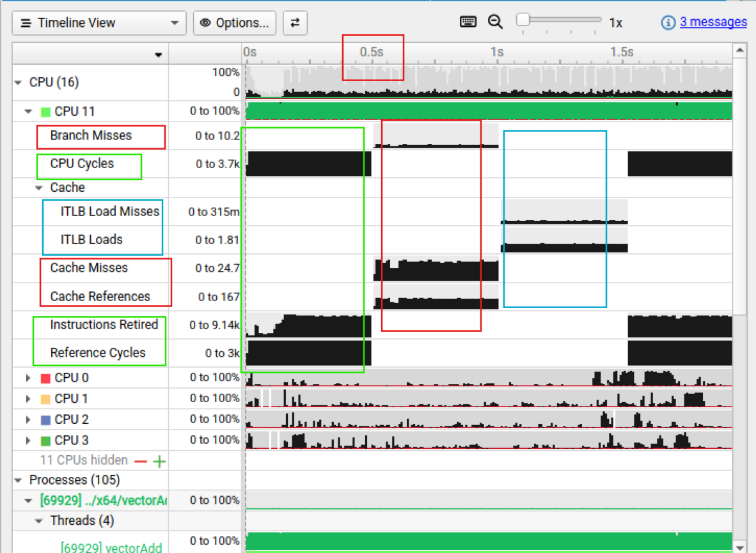Click the swap arrows icon in the toolbar
Viewport: 756px width, 553px height.
295,23
